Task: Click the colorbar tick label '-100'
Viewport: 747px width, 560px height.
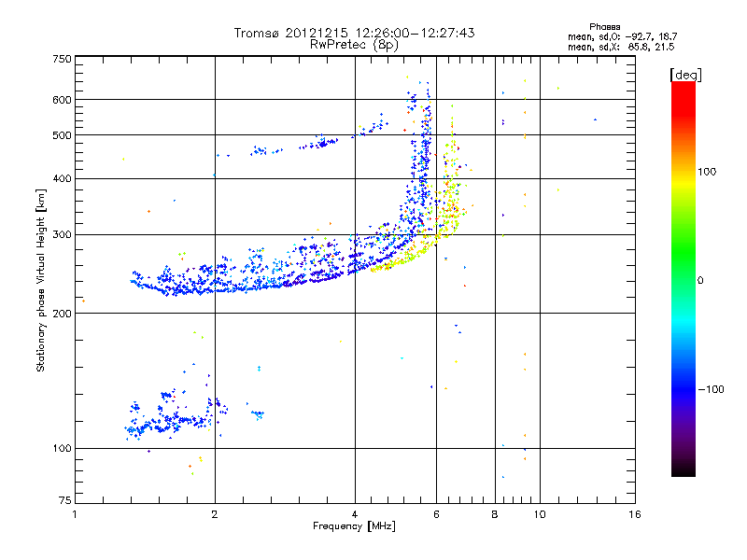Action: 711,389
